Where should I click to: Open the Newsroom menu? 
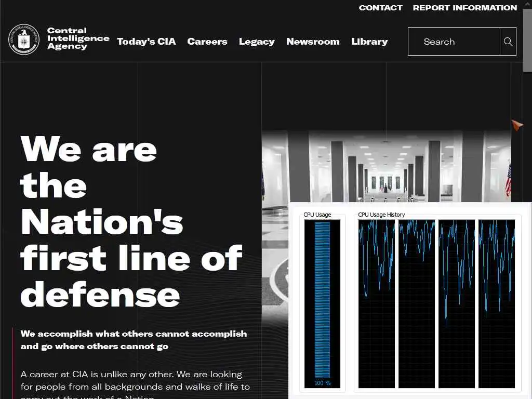click(313, 42)
